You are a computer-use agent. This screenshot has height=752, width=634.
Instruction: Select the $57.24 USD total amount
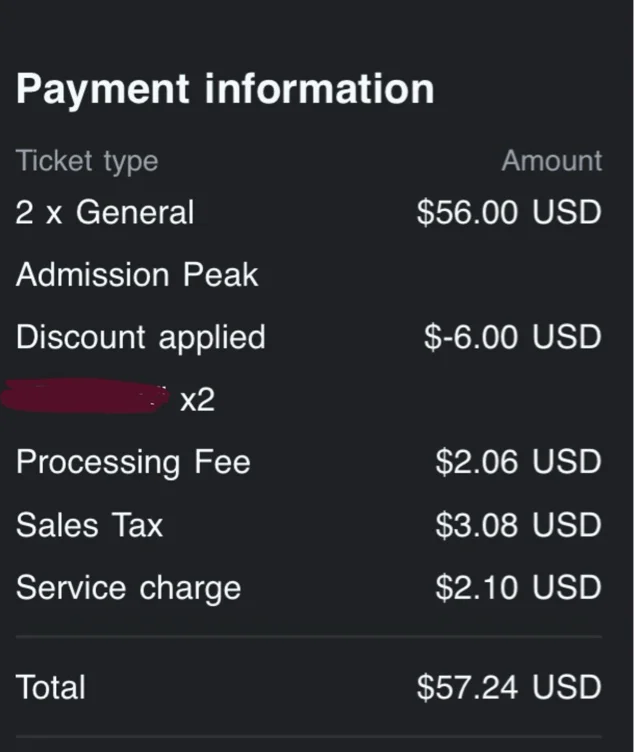click(x=509, y=687)
